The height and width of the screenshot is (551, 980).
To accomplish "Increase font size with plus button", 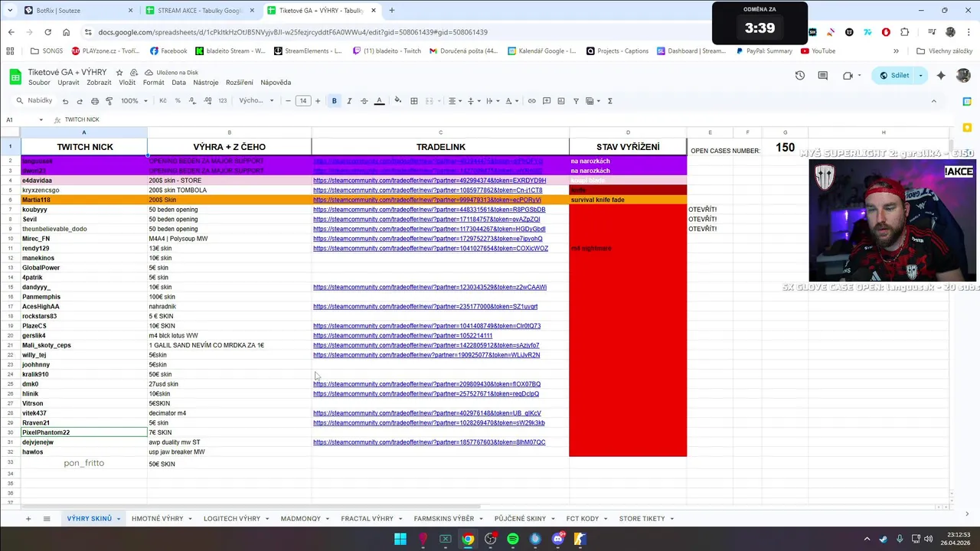I will click(x=318, y=101).
